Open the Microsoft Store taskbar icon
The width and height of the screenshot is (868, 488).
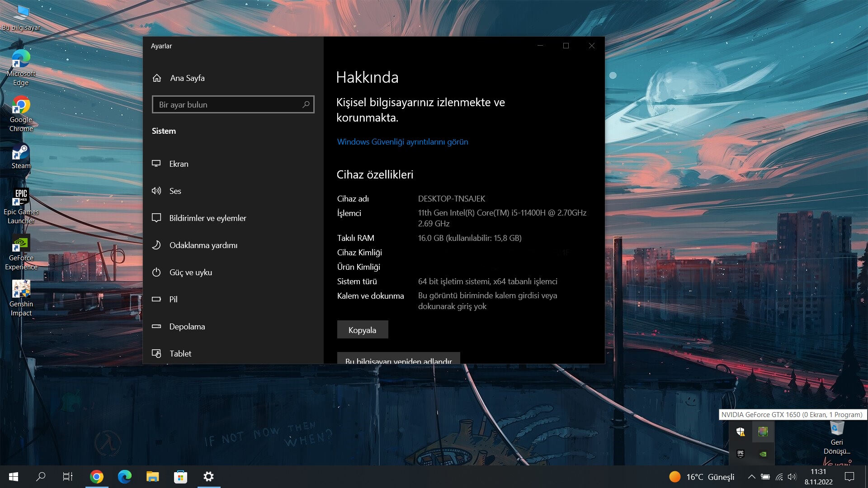(x=180, y=477)
